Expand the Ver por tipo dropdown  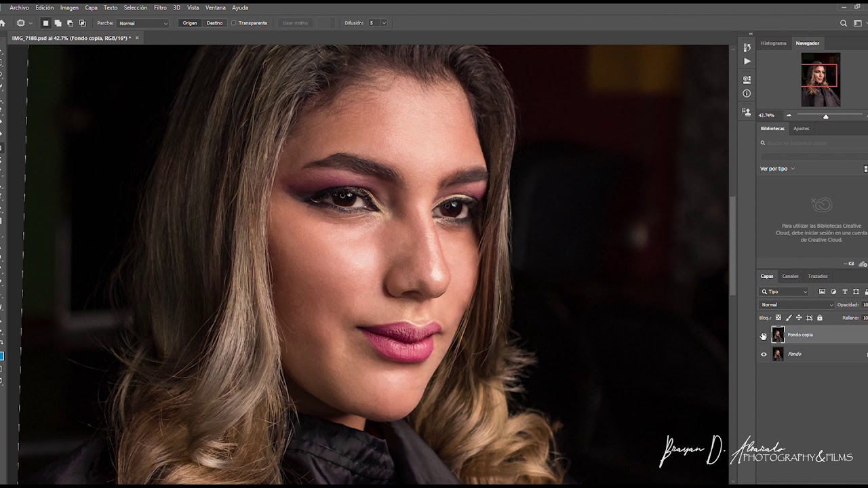click(x=777, y=169)
